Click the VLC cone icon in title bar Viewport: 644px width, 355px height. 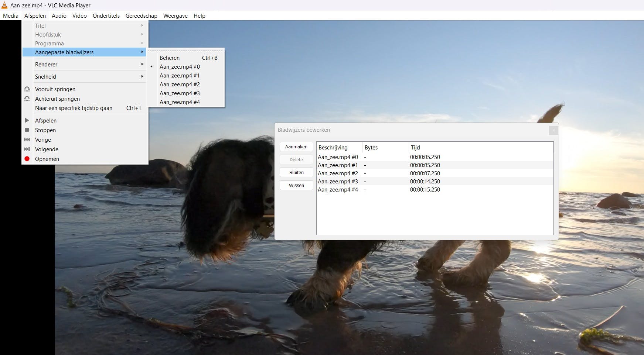pos(4,5)
